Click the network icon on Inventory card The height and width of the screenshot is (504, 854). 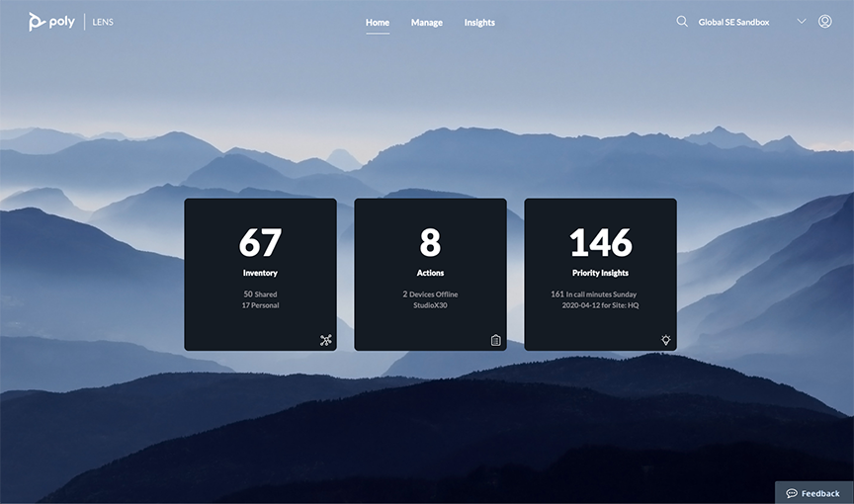click(x=326, y=340)
